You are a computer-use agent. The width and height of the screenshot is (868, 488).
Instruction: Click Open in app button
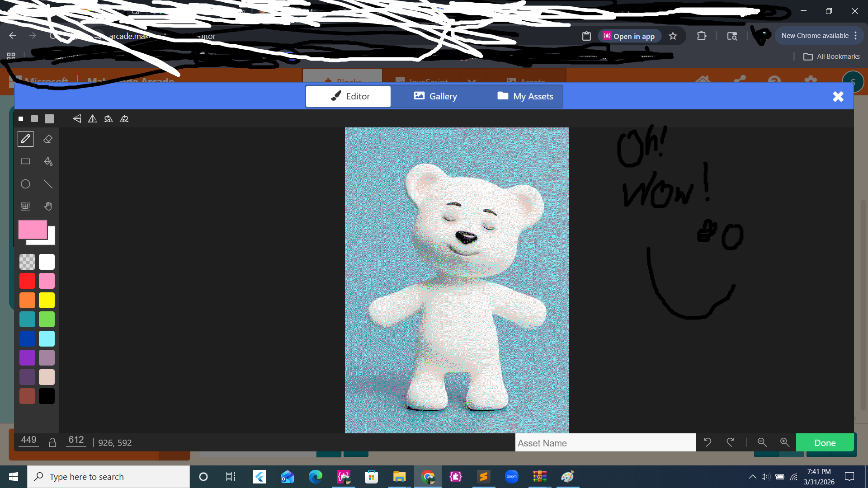(629, 36)
